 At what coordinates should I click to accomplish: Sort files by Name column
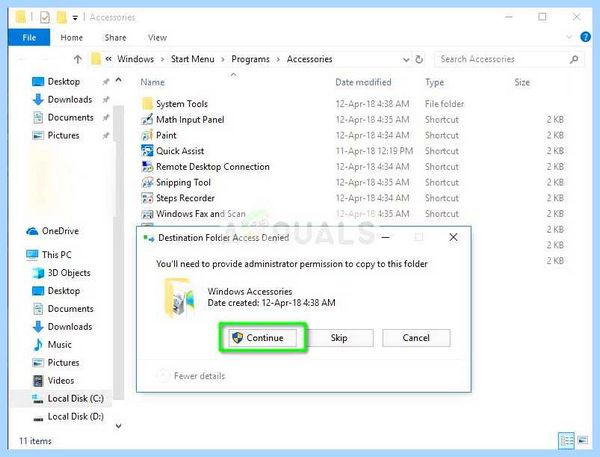(x=152, y=82)
